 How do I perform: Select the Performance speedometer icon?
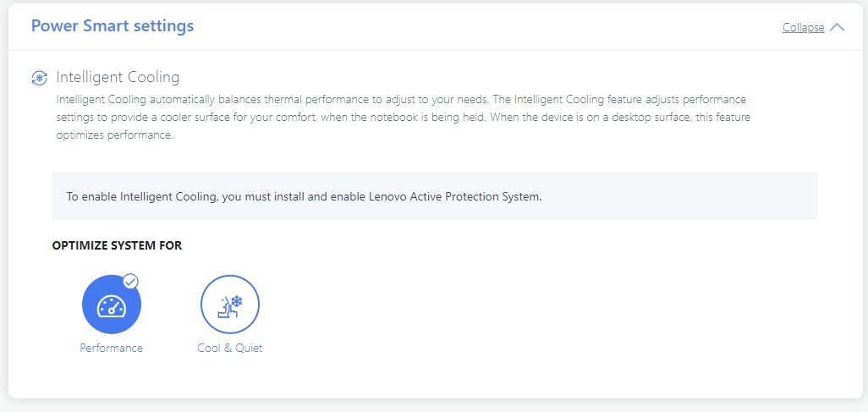point(112,304)
